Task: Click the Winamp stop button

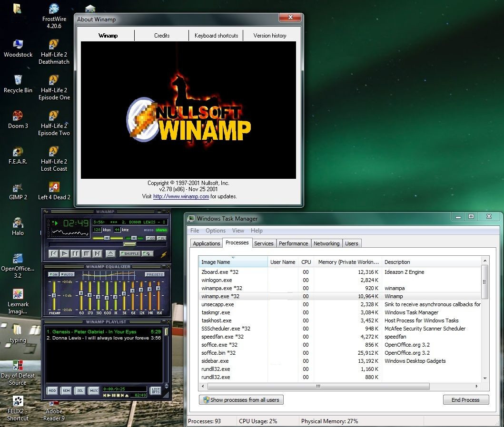Action: point(87,254)
